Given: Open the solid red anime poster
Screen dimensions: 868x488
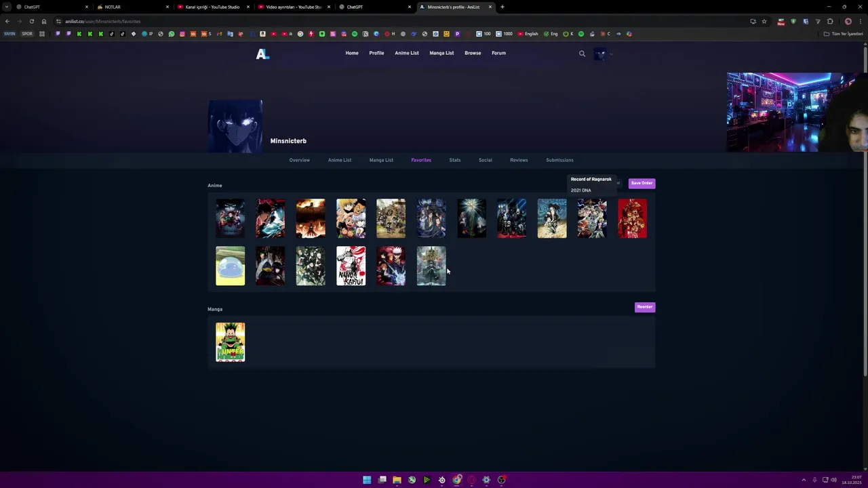Looking at the screenshot, I should 632,218.
